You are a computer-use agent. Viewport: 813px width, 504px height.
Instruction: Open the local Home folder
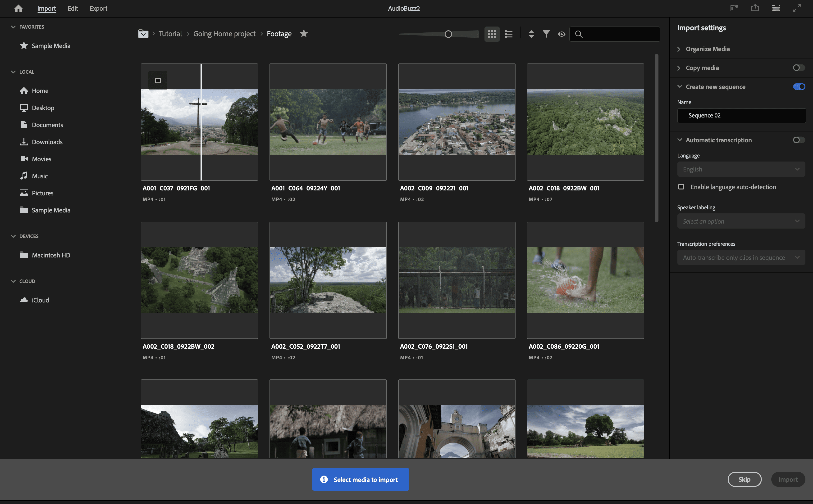[34, 91]
